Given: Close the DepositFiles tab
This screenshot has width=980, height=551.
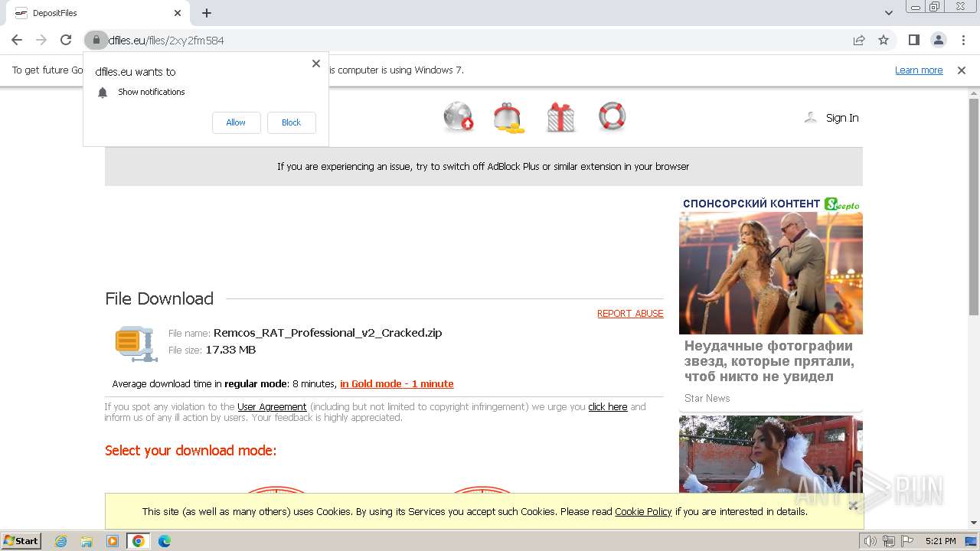Looking at the screenshot, I should (178, 13).
